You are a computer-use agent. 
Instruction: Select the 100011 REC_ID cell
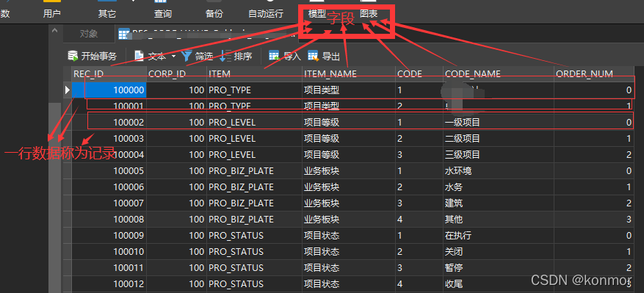pos(109,268)
